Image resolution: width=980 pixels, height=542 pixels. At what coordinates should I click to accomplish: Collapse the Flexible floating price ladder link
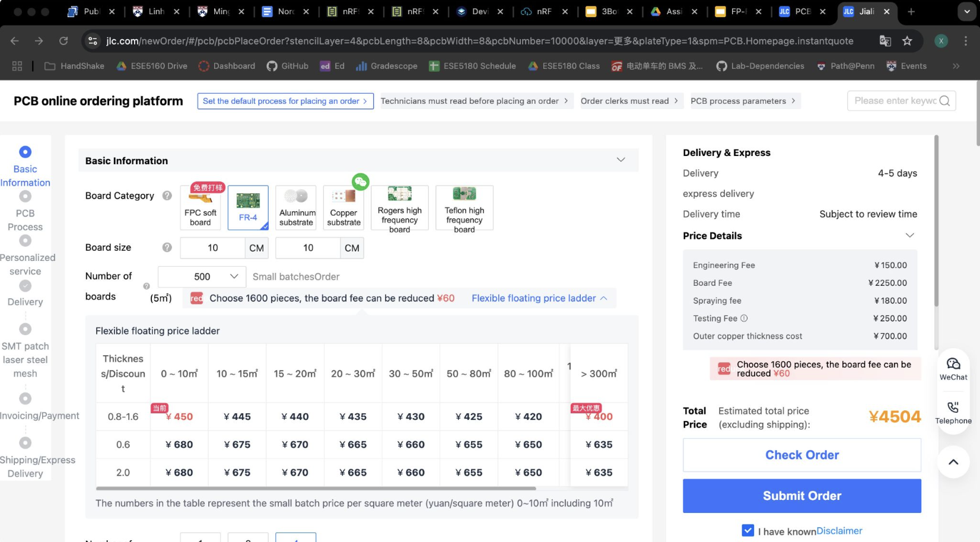tap(539, 298)
